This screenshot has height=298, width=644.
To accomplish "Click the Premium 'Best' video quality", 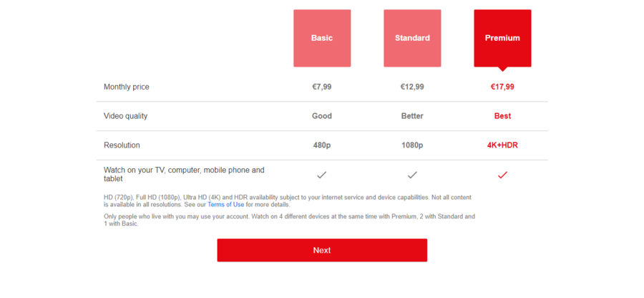I will tap(502, 116).
